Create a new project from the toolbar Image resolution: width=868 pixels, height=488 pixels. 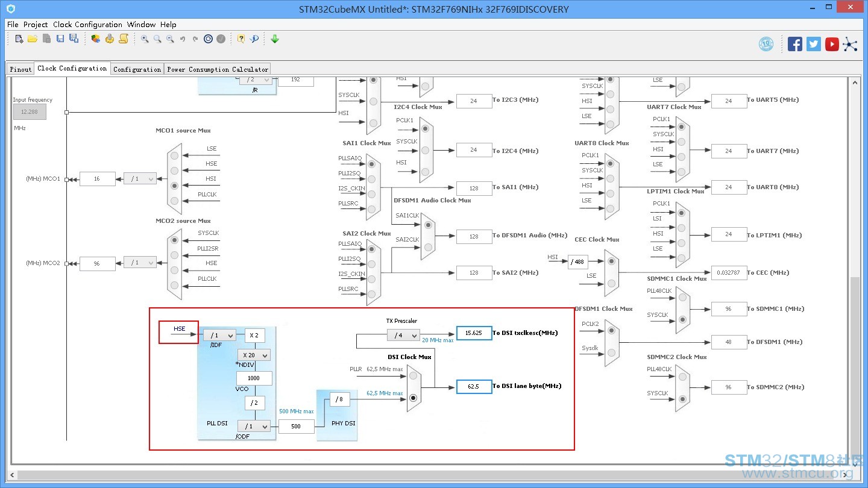[x=19, y=39]
